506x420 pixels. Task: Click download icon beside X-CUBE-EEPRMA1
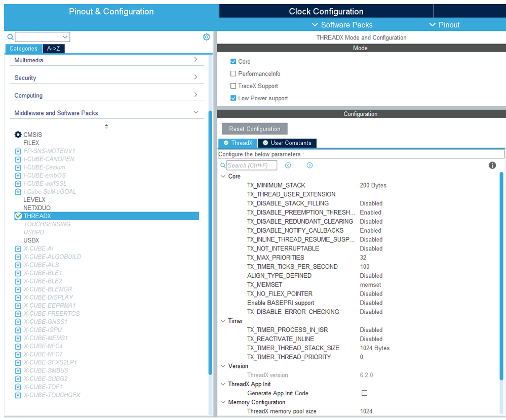click(18, 305)
